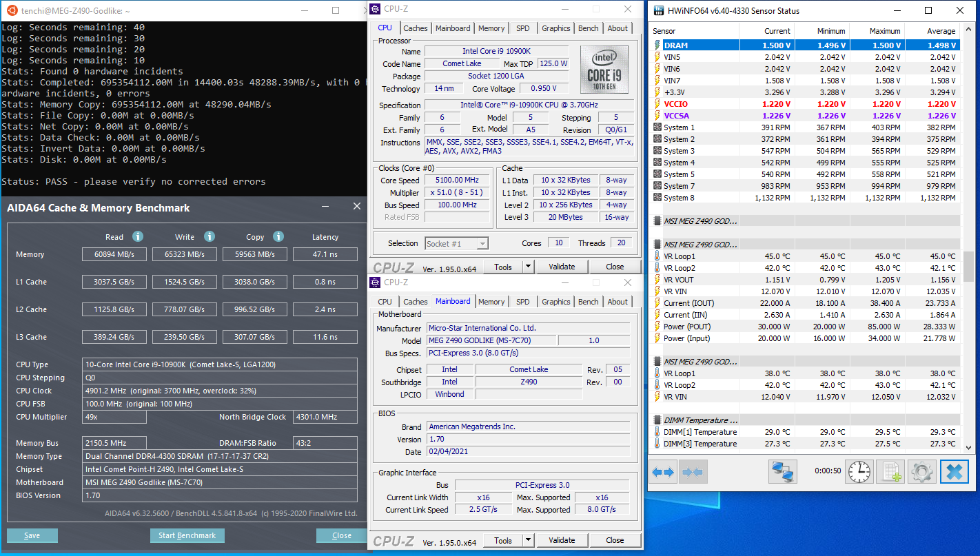Open HWiNFO sensor settings gear icon
Screen dimensions: 980x556
click(921, 472)
